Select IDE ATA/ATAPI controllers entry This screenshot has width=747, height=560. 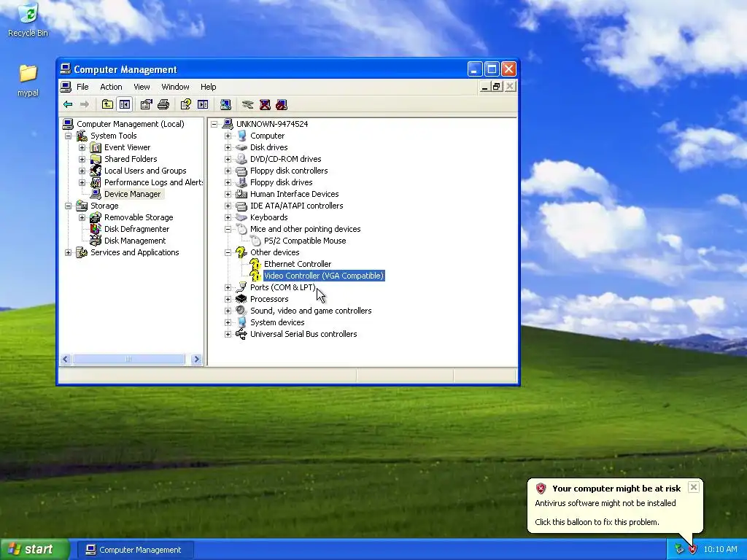click(297, 206)
